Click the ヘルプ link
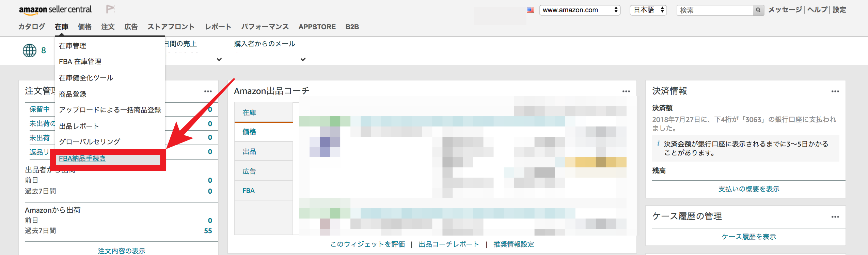 (817, 10)
